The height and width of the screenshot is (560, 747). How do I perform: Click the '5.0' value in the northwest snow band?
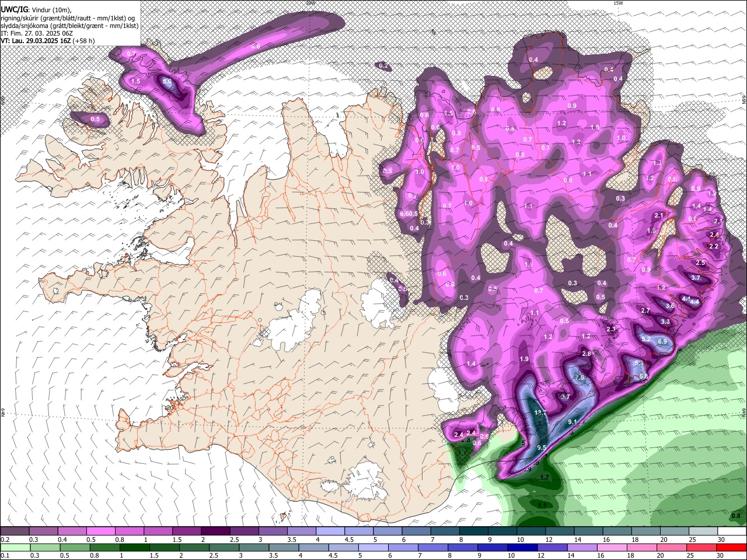pos(167,82)
